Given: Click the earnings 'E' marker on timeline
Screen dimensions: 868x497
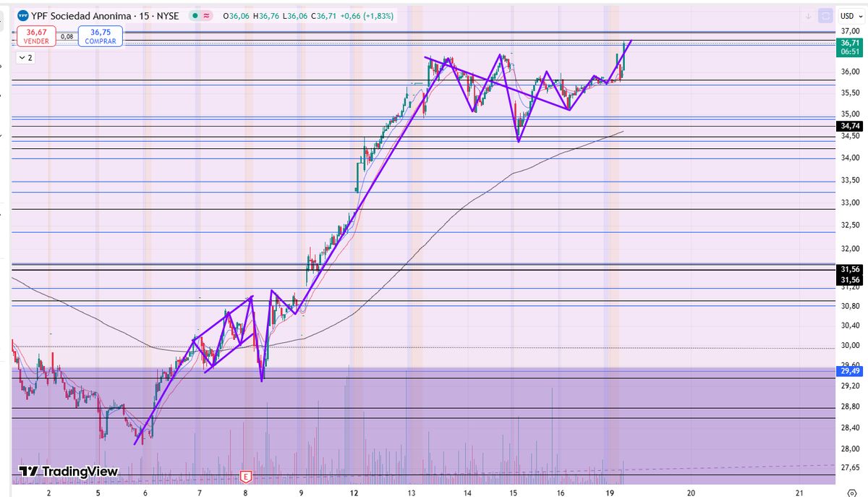Looking at the screenshot, I should click(x=246, y=477).
